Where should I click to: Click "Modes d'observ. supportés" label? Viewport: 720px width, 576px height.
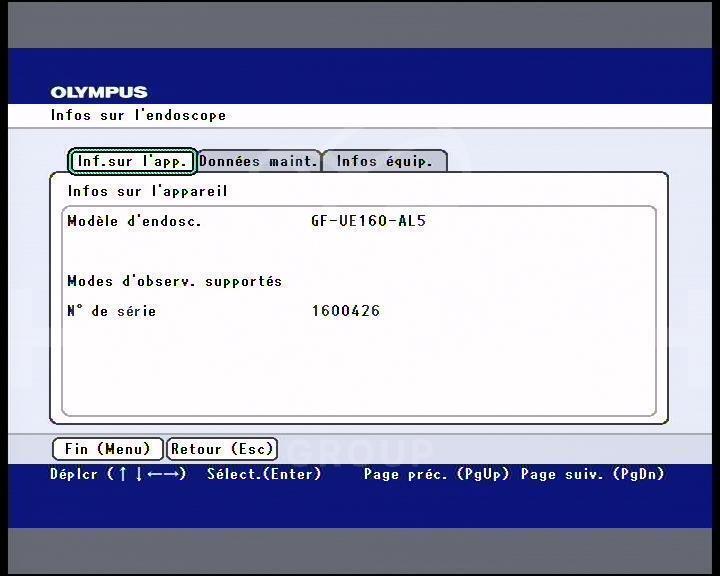click(x=174, y=281)
